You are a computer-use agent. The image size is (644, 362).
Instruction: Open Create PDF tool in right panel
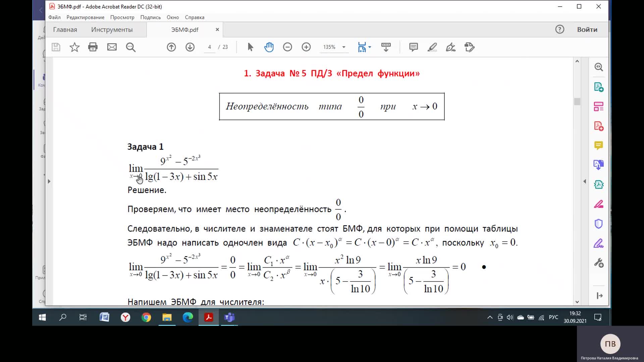tap(599, 126)
